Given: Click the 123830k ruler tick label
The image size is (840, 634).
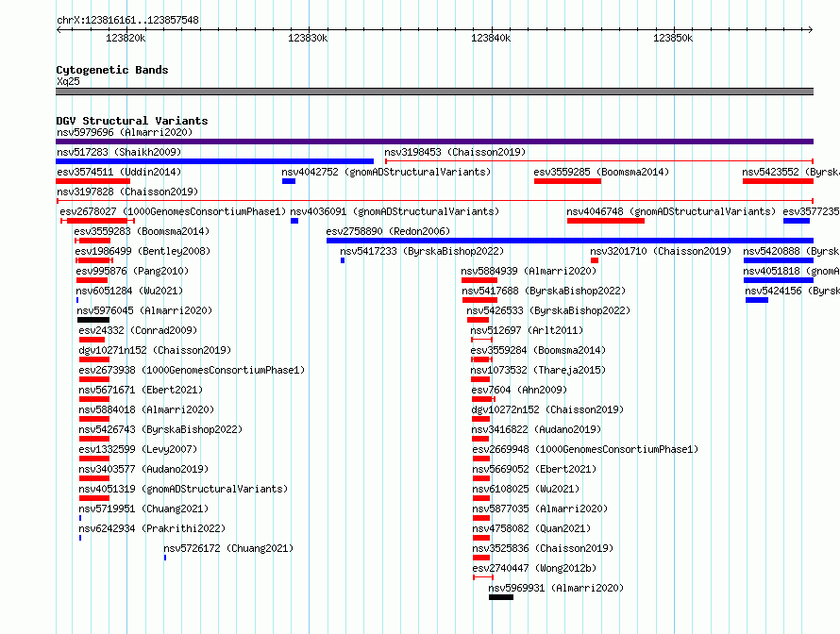Looking at the screenshot, I should (308, 38).
